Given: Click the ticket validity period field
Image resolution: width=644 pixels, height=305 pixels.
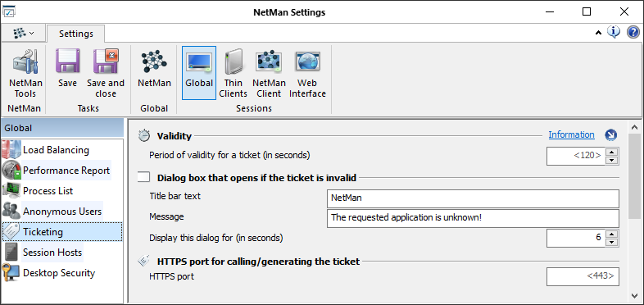Looking at the screenshot, I should (576, 157).
